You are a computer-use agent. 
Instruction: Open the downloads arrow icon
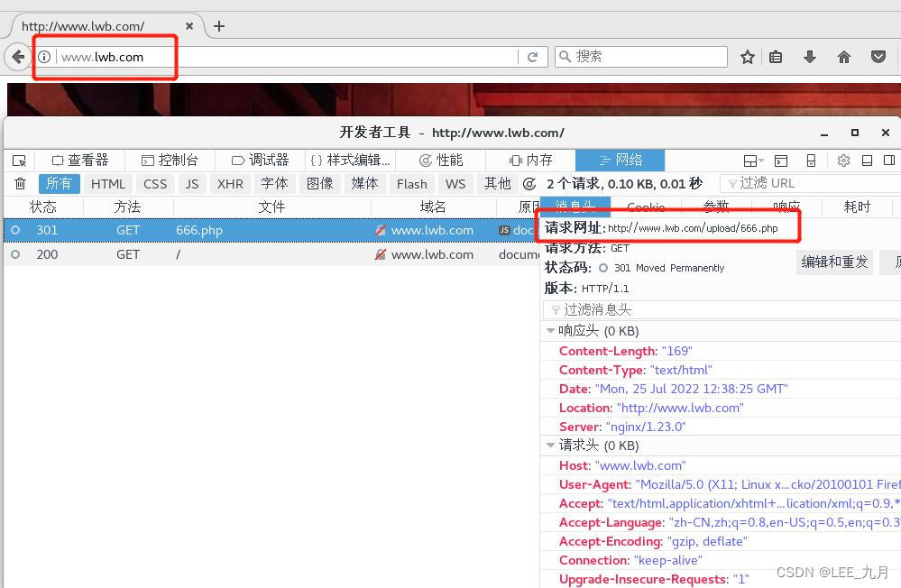(810, 57)
